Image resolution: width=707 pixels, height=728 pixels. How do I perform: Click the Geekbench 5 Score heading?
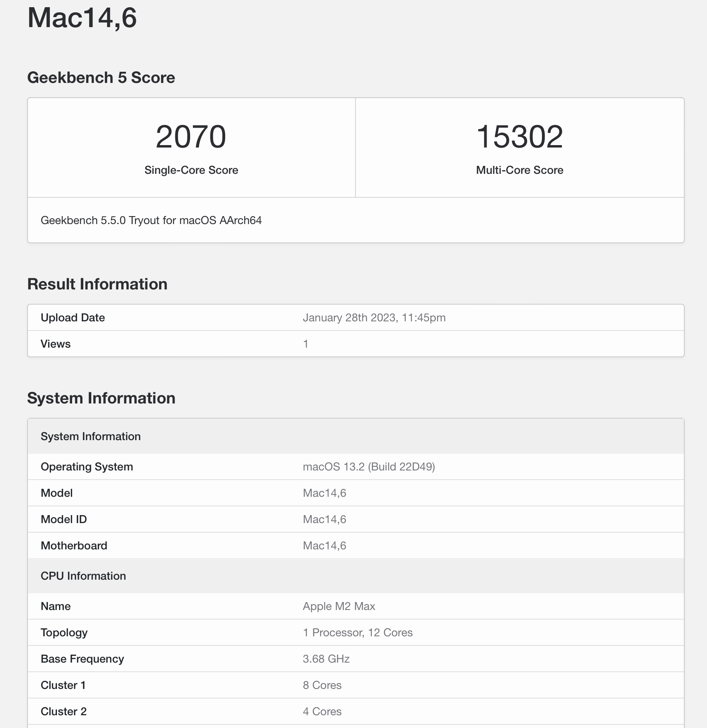[x=101, y=77]
